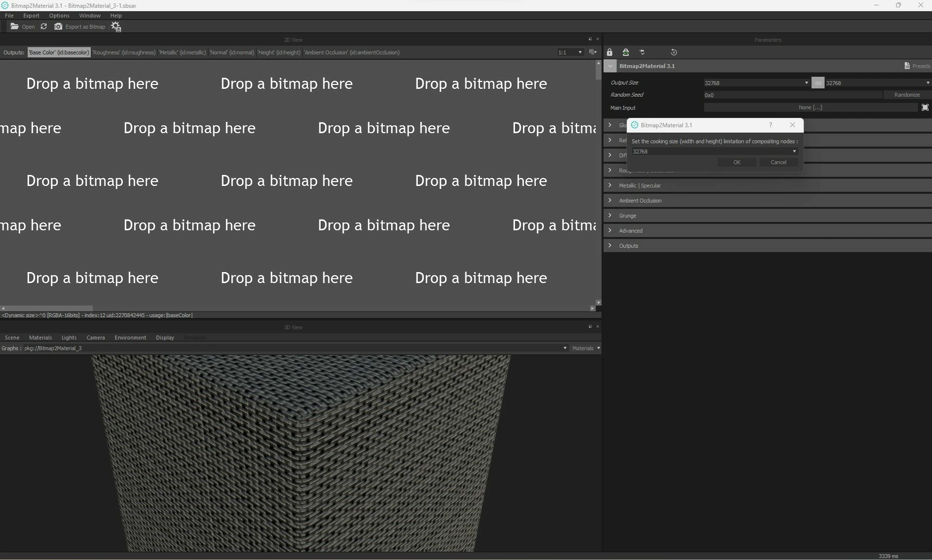Open the Materials dropdown in 3D View
This screenshot has height=560, width=932.
tap(586, 348)
